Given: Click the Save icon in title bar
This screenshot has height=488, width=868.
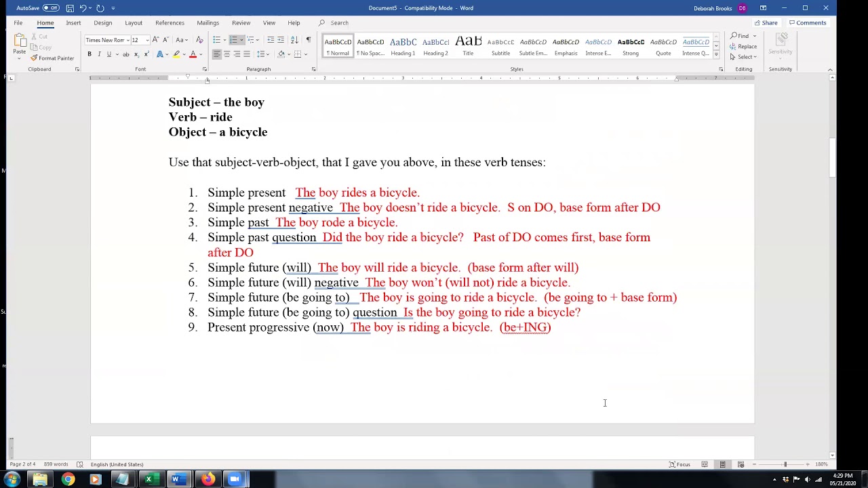Looking at the screenshot, I should click(x=70, y=8).
